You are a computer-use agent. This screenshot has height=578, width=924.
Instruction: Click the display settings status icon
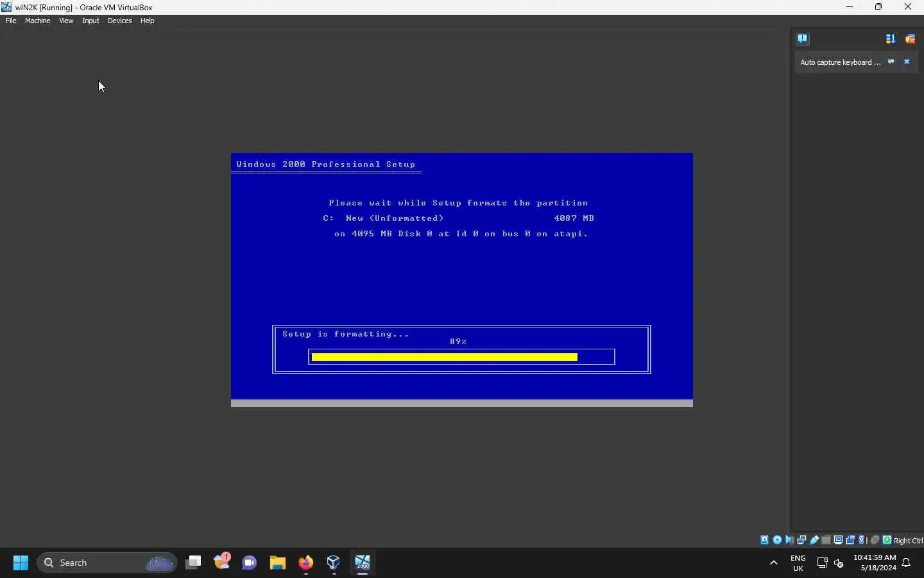coord(838,540)
